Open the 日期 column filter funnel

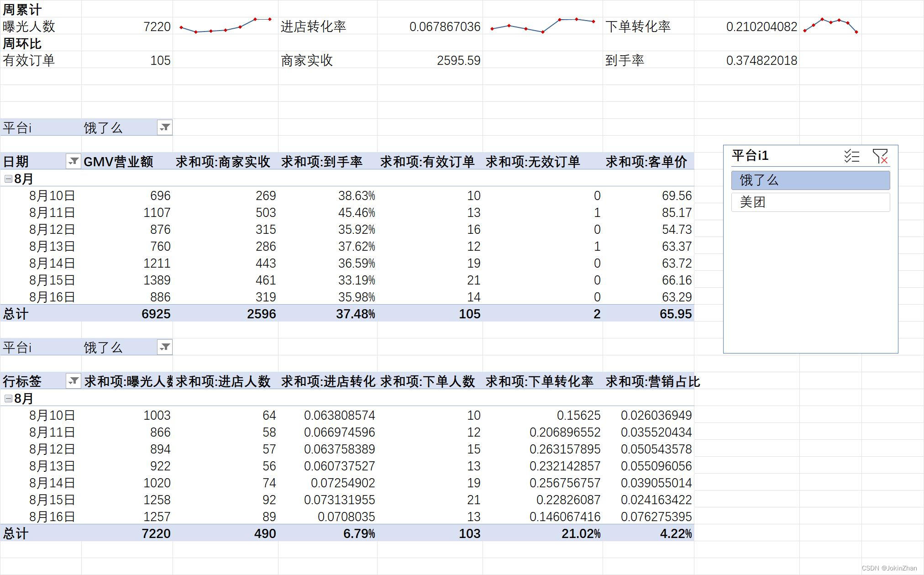pyautogui.click(x=73, y=161)
